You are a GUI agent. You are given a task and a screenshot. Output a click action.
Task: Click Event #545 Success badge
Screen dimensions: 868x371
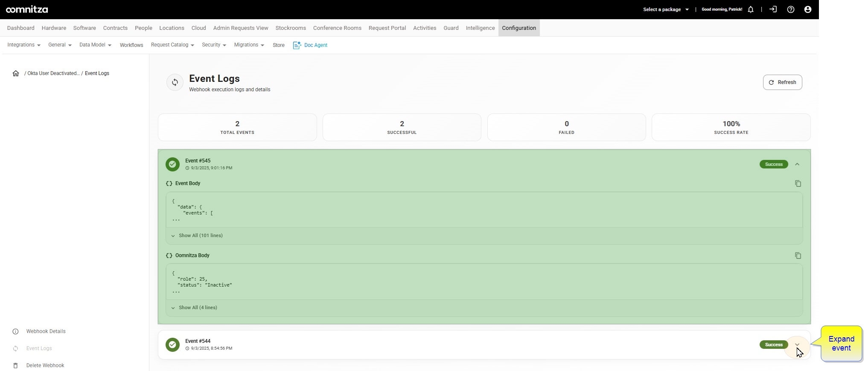(774, 164)
